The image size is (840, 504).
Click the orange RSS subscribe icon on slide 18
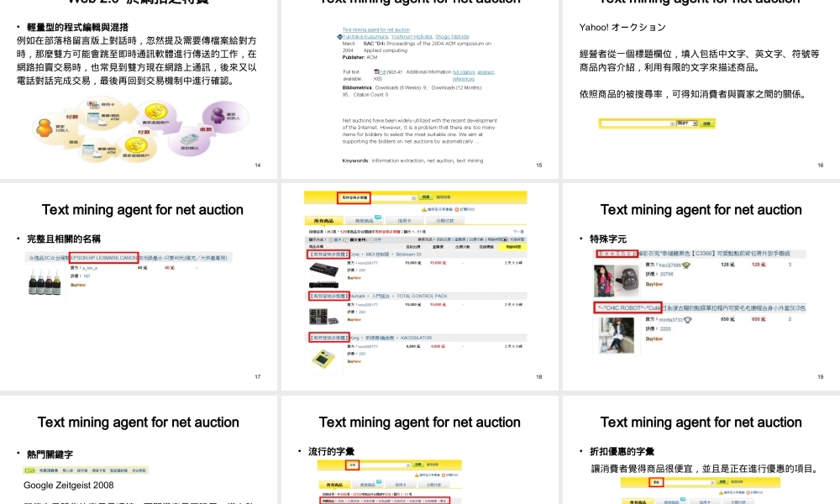coord(457,209)
